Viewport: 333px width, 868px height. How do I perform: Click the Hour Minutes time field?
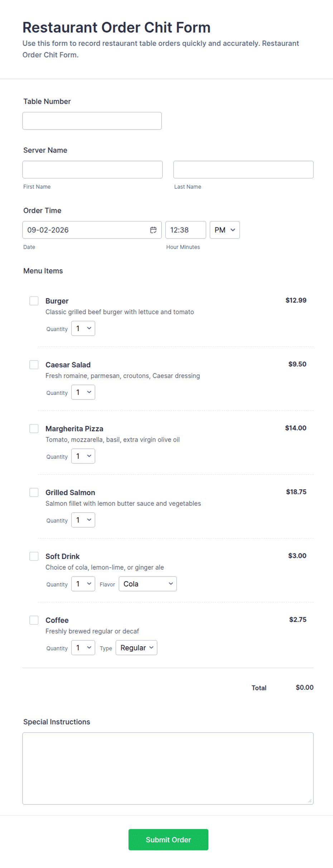185,230
